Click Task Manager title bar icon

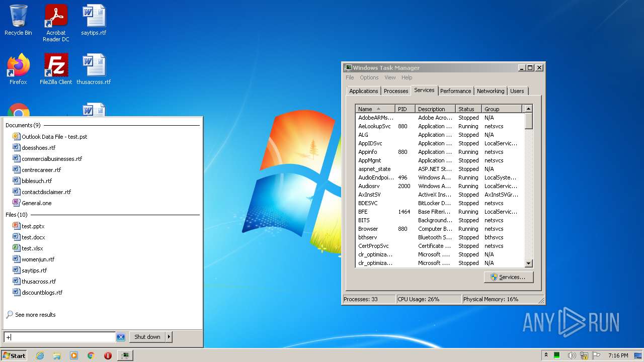[x=348, y=68]
